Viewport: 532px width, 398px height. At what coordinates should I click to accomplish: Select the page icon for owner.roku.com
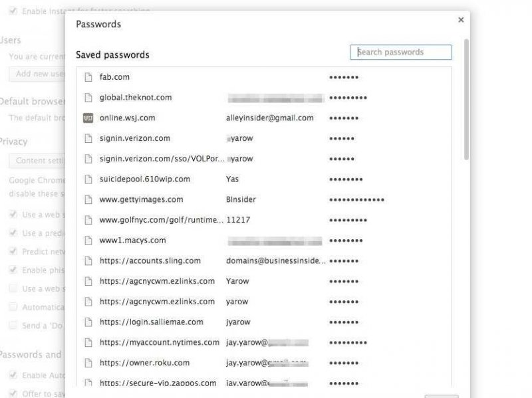[88, 363]
